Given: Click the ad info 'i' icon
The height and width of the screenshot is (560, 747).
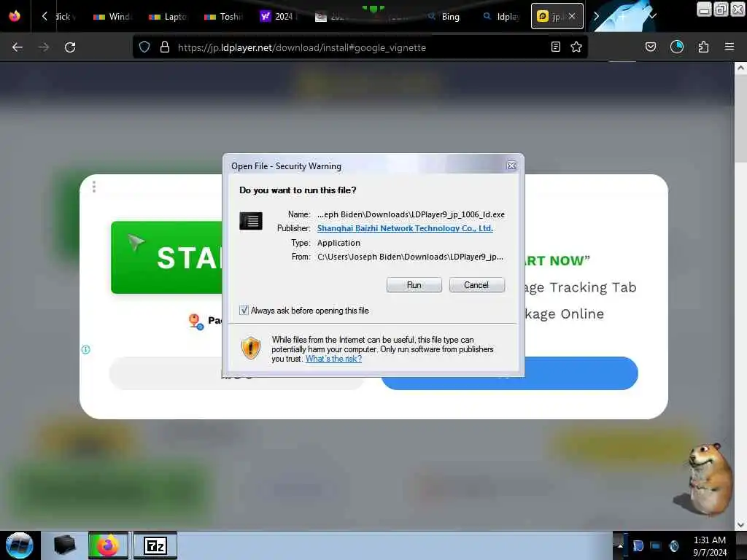Looking at the screenshot, I should click(x=86, y=349).
